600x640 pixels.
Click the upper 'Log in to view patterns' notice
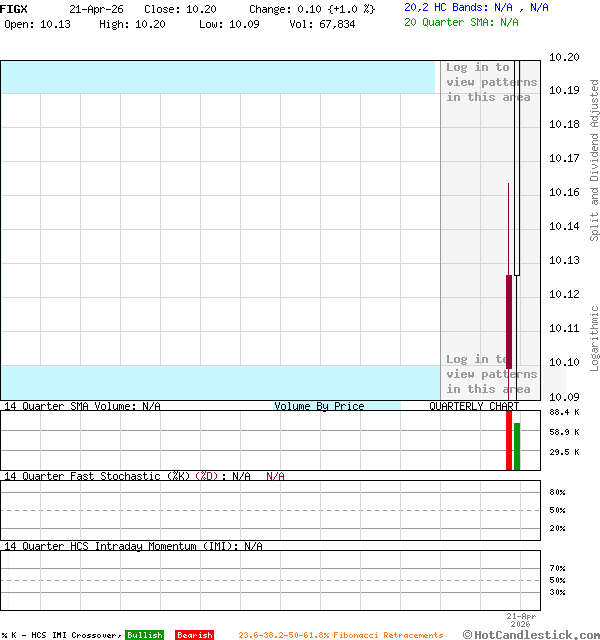pyautogui.click(x=491, y=82)
